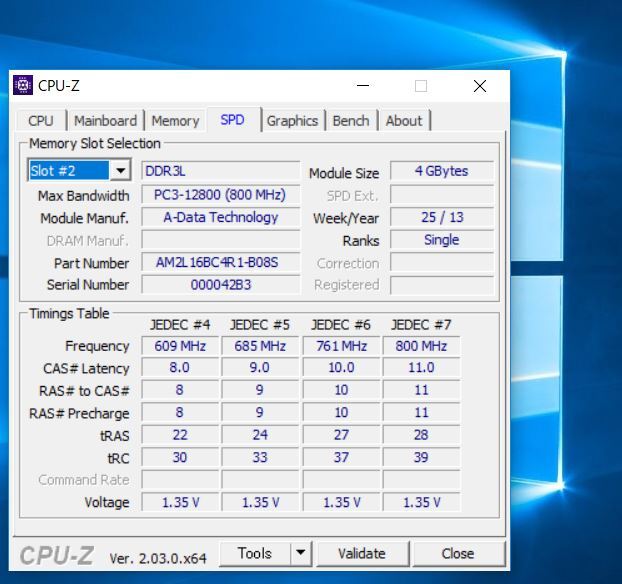The height and width of the screenshot is (584, 622).
Task: Click the CPU-Z app icon in title bar
Action: click(23, 86)
